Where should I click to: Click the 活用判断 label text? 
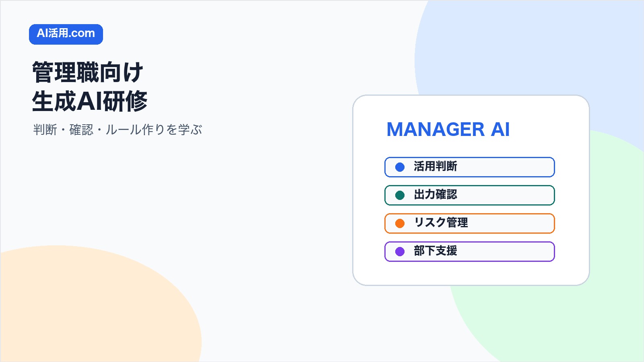[435, 167]
